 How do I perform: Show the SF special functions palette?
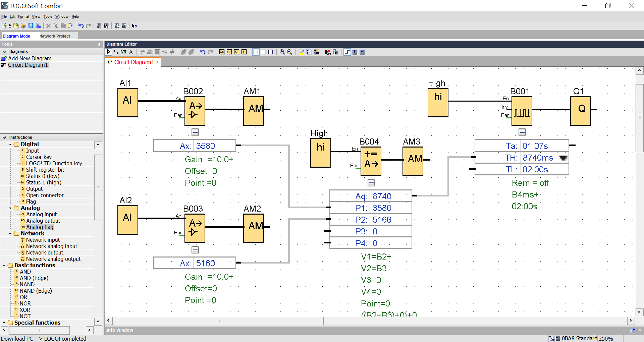(x=236, y=52)
